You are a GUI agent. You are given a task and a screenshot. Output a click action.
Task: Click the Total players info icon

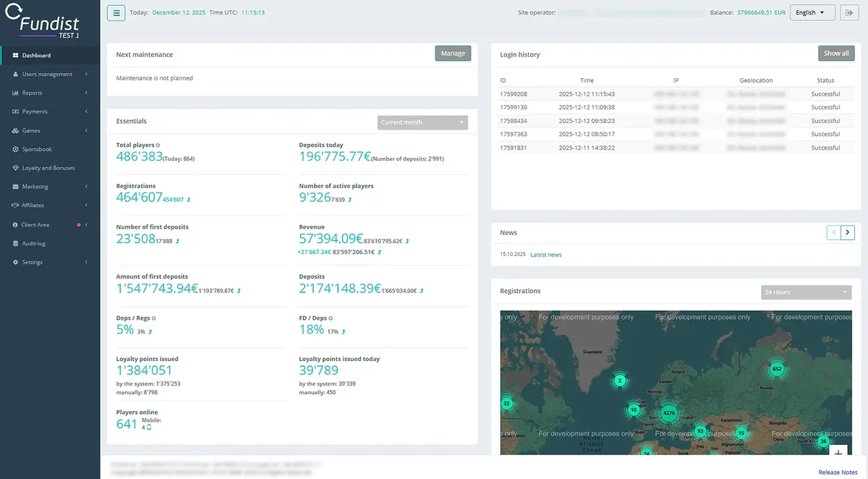coord(158,145)
